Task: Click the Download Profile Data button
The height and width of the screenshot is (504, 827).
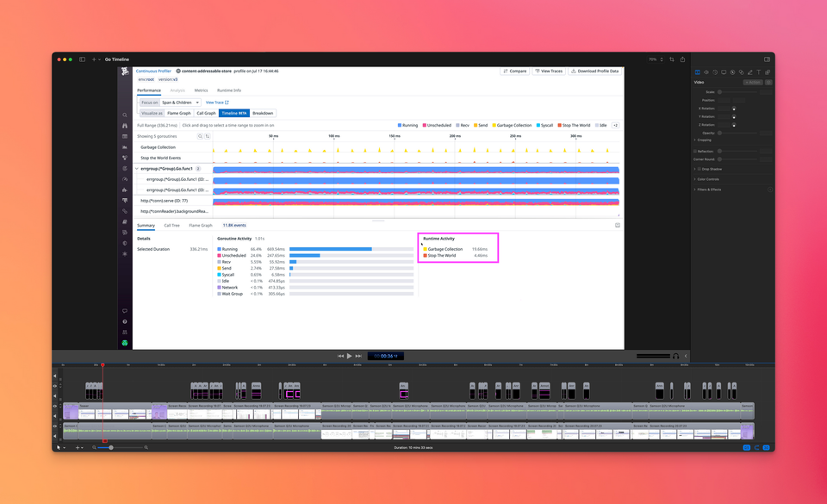Action: point(596,71)
